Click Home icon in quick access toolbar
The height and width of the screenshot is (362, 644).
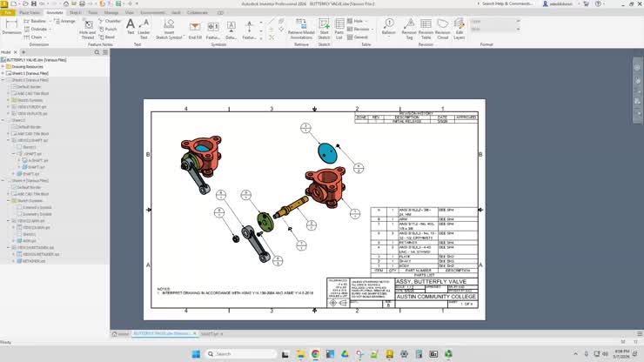66,3
